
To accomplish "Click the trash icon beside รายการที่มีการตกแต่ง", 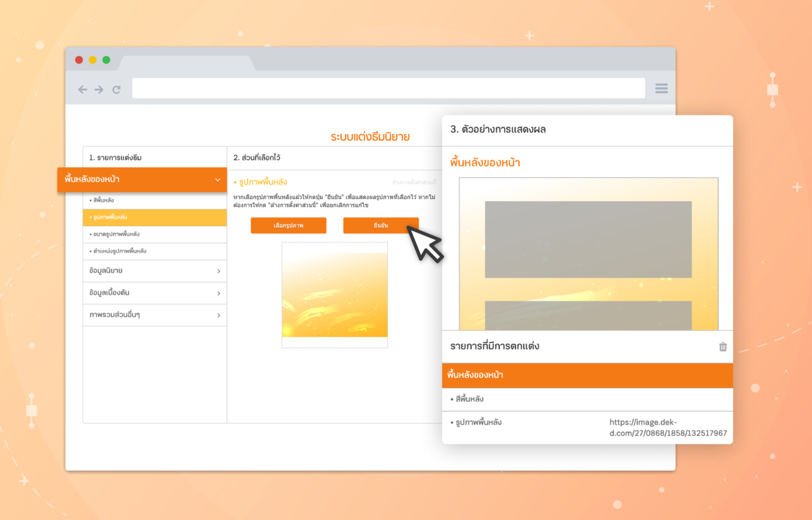I will 723,347.
